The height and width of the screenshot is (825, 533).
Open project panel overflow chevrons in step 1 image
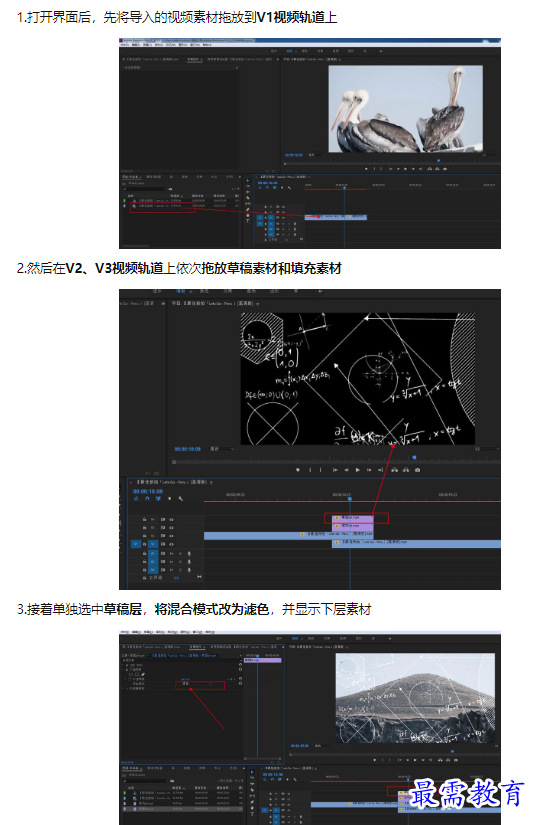tap(239, 177)
